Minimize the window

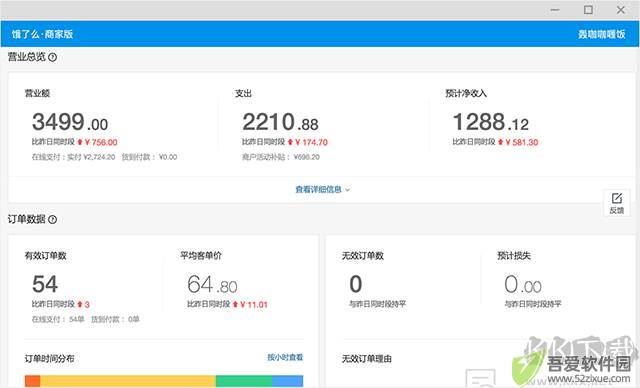tap(555, 10)
